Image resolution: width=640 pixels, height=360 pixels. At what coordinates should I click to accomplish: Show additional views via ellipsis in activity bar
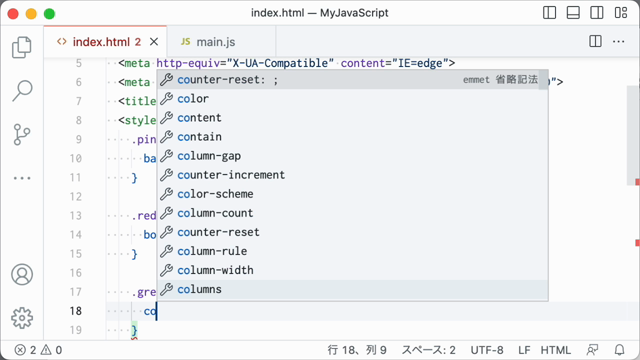(x=22, y=178)
